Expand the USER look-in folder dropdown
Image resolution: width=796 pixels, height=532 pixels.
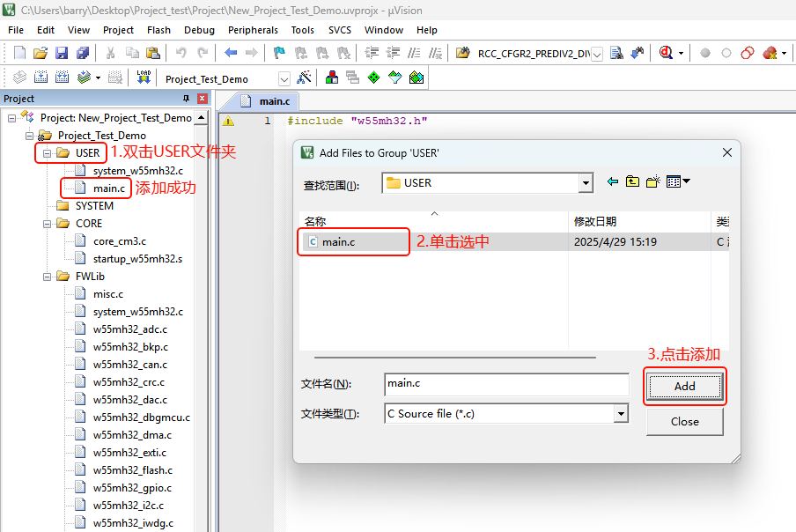pos(586,183)
